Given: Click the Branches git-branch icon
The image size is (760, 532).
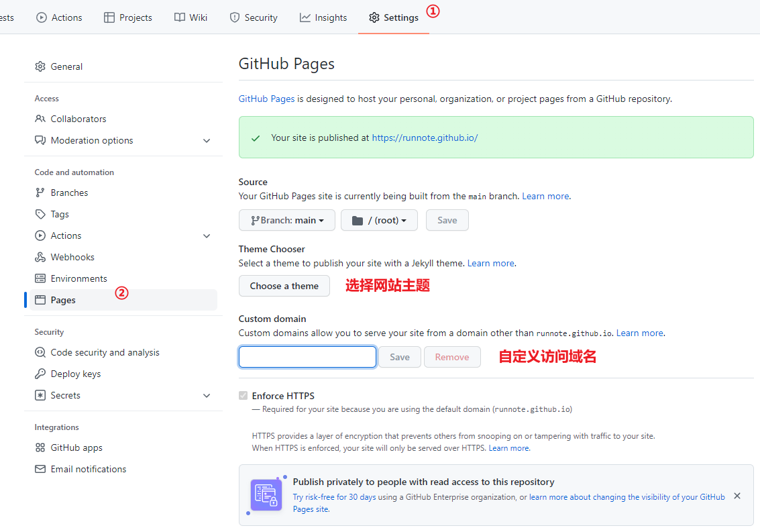Looking at the screenshot, I should pyautogui.click(x=40, y=193).
